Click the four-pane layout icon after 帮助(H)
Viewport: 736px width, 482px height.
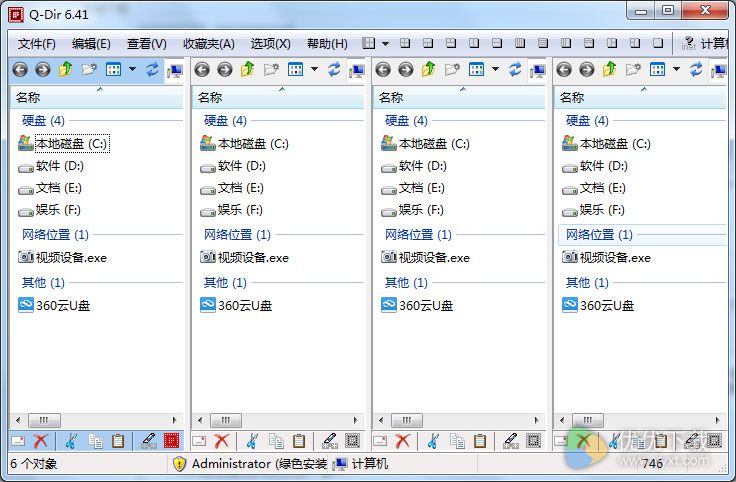368,43
